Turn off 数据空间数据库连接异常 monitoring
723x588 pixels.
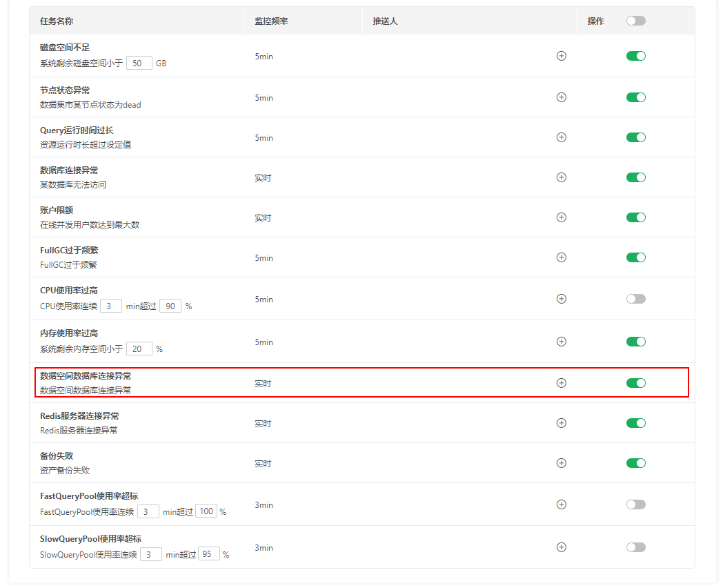(635, 382)
